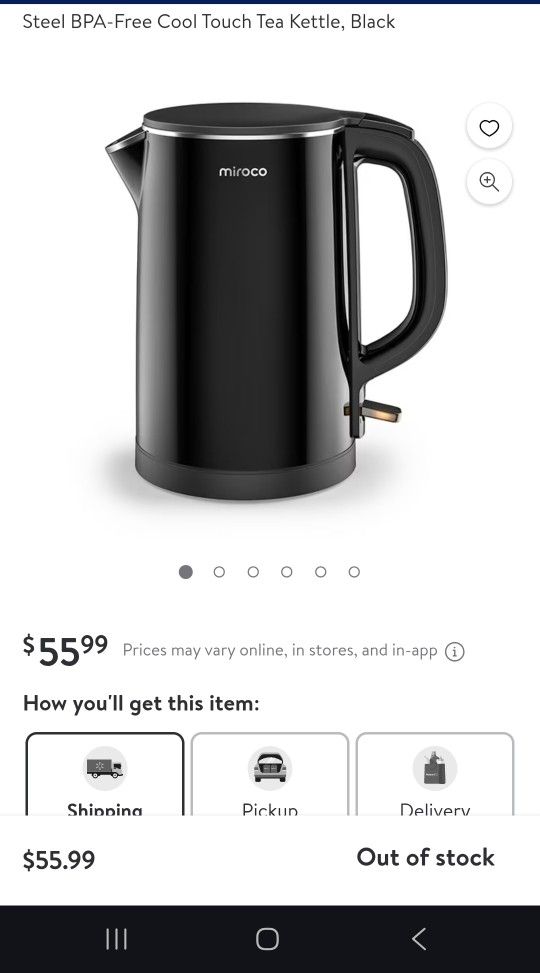Image resolution: width=540 pixels, height=973 pixels.
Task: Open the zoom magnifier icon
Action: click(489, 182)
